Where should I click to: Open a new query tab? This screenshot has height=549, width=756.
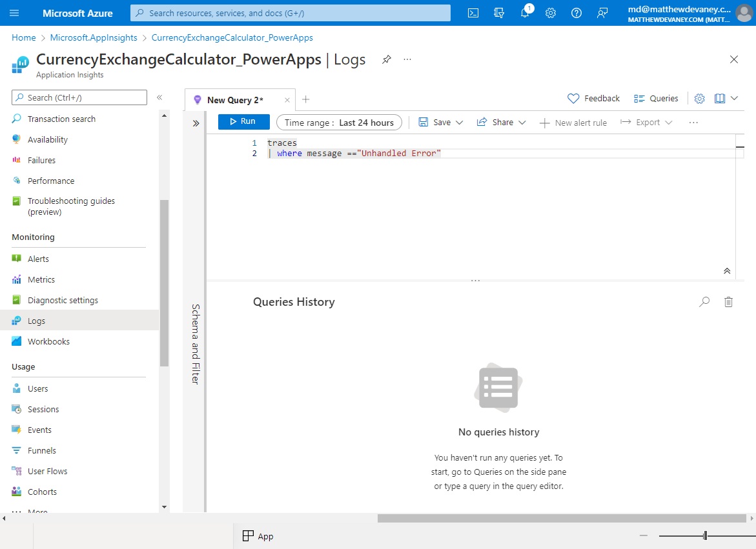click(305, 100)
